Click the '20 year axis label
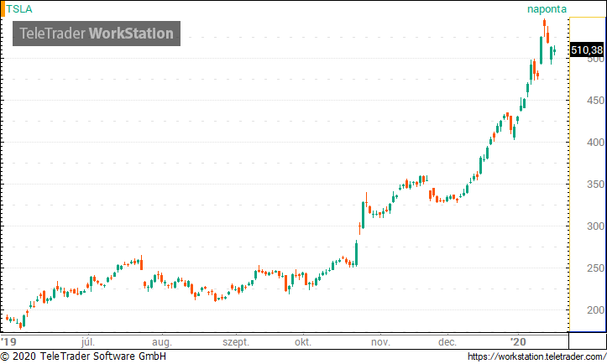Image resolution: width=607 pixels, height=364 pixels. 518,341
